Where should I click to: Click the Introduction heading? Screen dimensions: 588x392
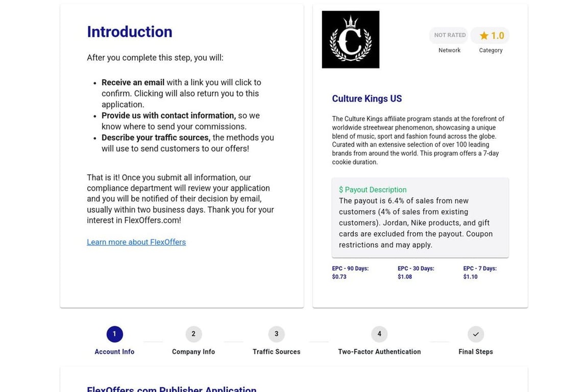pyautogui.click(x=130, y=32)
